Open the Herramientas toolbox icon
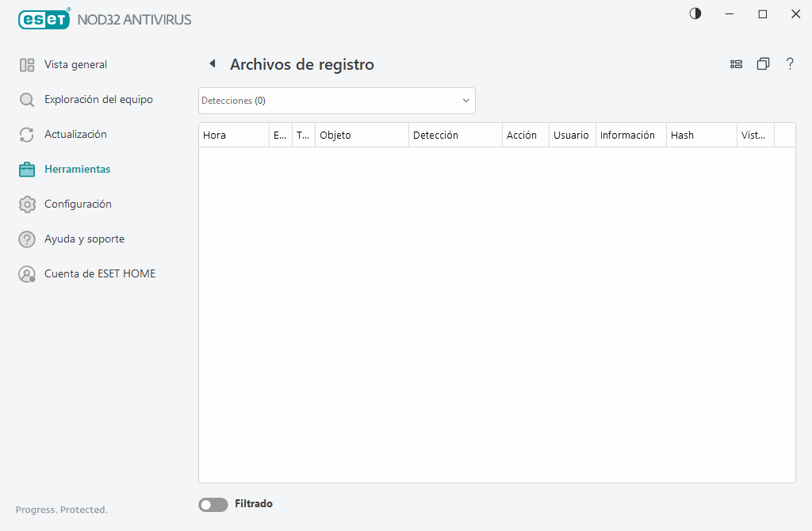The width and height of the screenshot is (812, 531). pyautogui.click(x=27, y=169)
